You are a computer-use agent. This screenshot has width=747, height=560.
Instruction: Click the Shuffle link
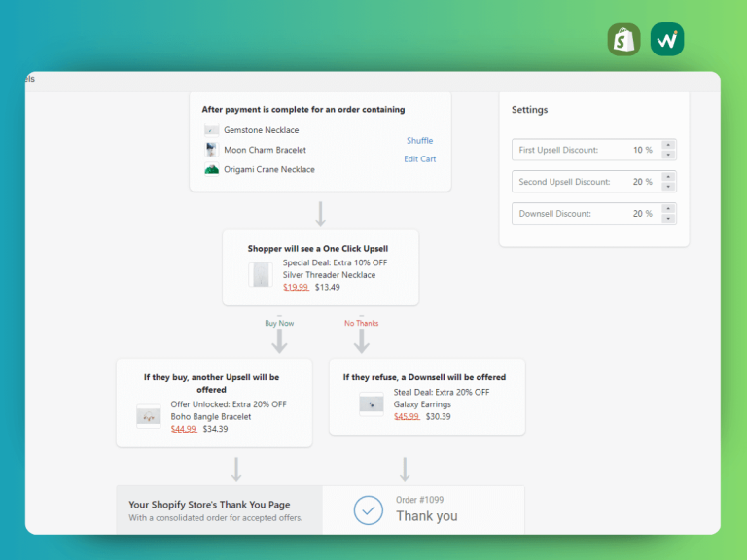coord(420,140)
